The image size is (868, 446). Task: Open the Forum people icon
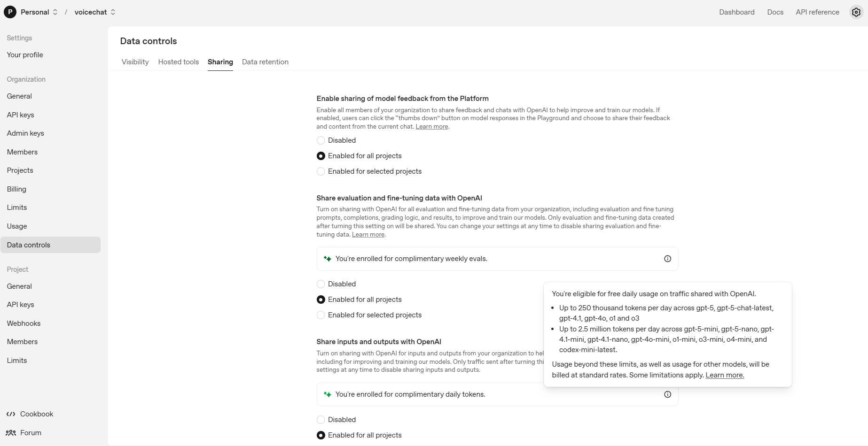11,433
